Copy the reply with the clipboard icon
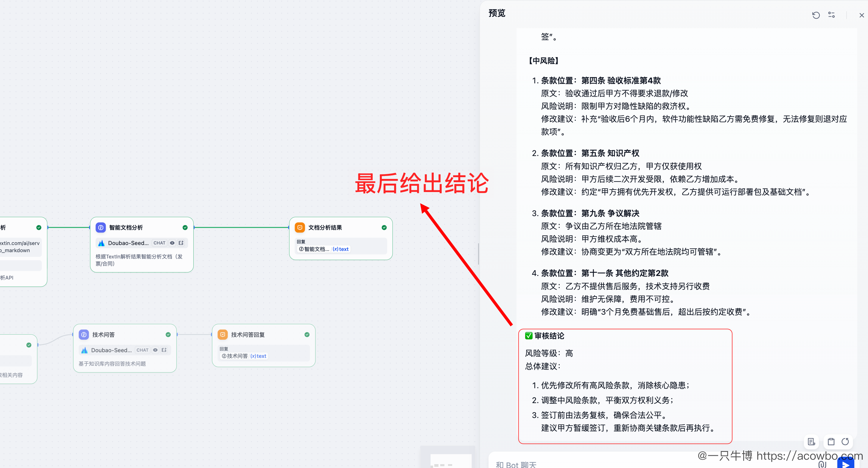The height and width of the screenshot is (468, 868). click(831, 442)
